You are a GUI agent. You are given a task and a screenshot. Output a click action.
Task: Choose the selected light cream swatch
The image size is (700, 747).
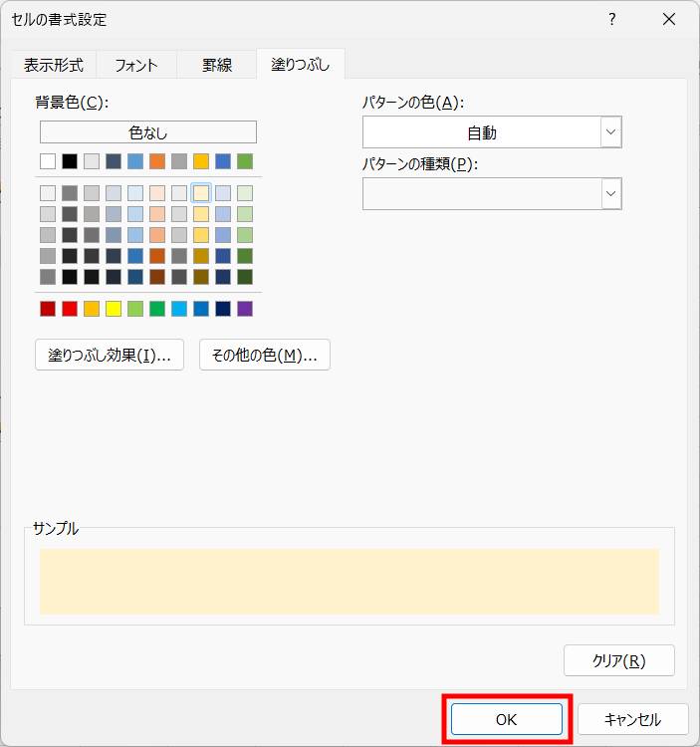[x=201, y=193]
